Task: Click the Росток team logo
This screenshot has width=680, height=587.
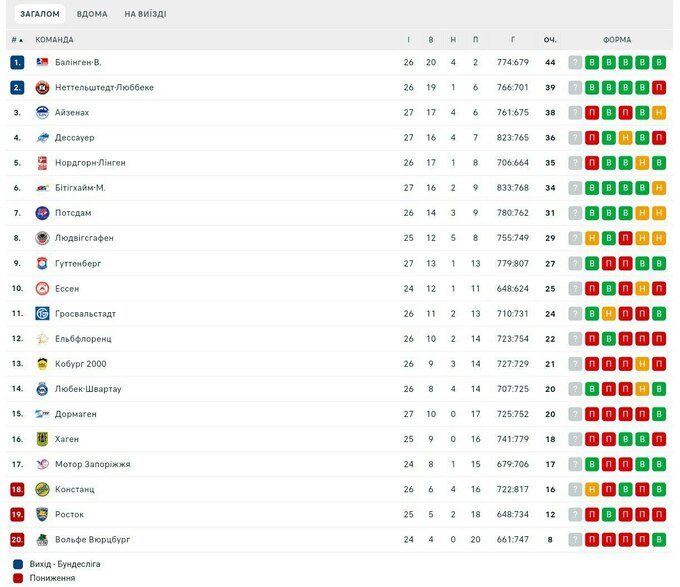Action: pos(42,514)
